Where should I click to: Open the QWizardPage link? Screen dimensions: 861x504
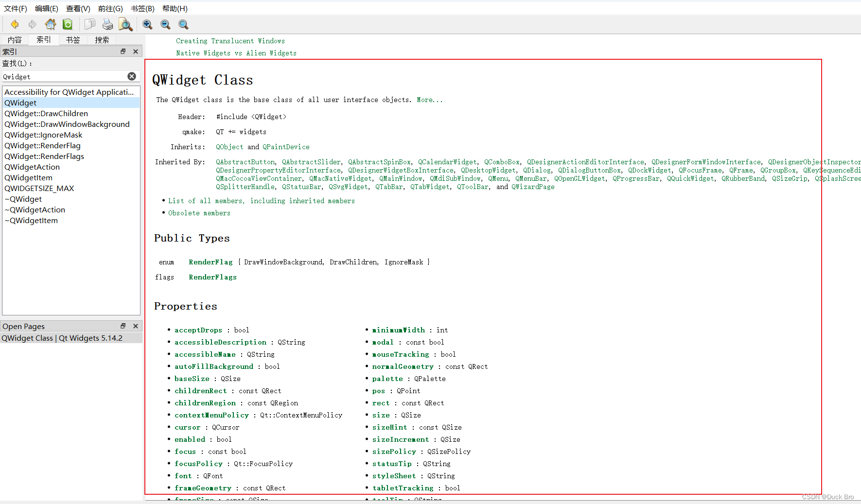(533, 187)
